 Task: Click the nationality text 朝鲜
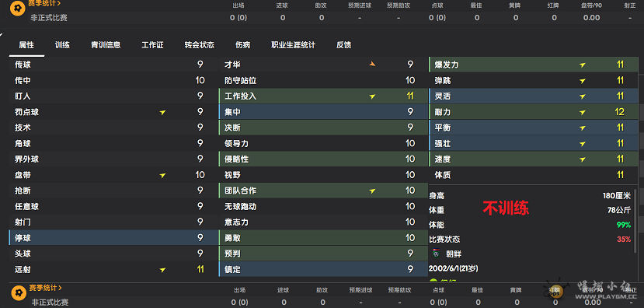coord(454,254)
